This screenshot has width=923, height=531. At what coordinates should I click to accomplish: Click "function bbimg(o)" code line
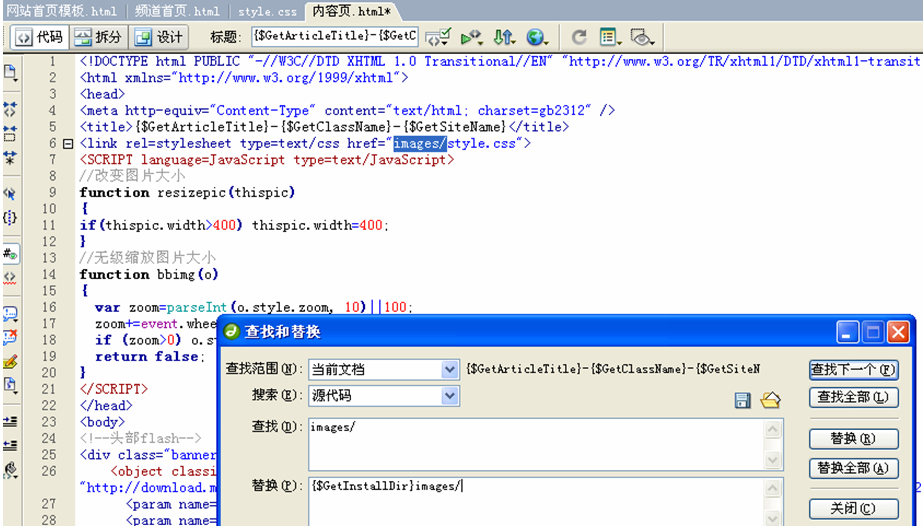[149, 274]
